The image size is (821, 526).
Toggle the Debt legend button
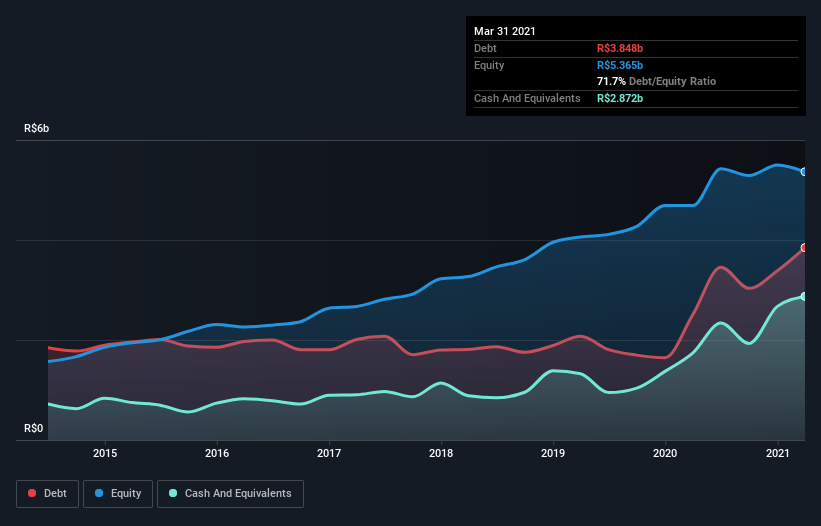point(48,494)
